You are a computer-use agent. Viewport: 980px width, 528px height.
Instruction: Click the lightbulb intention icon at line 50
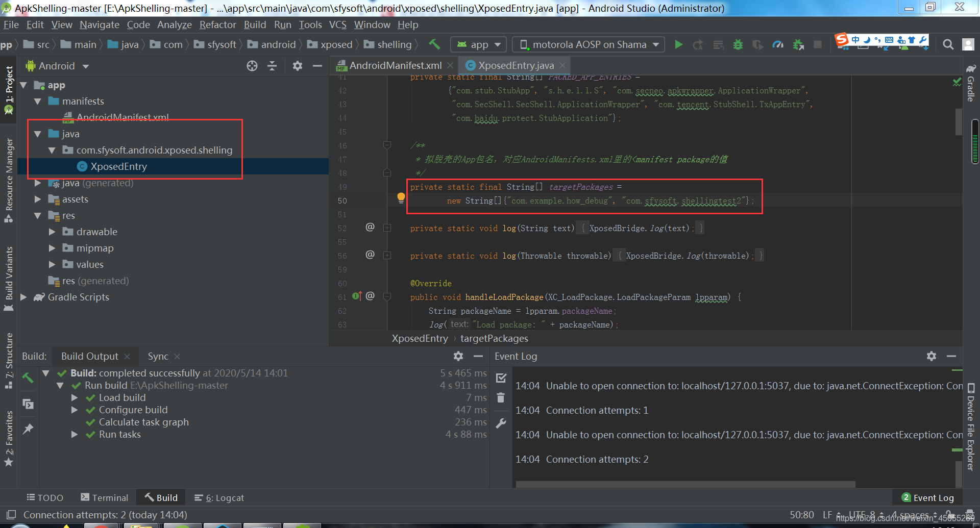click(401, 198)
